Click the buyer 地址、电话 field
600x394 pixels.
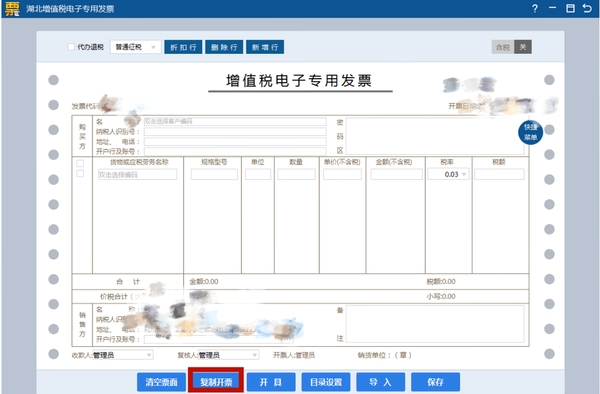[235, 142]
